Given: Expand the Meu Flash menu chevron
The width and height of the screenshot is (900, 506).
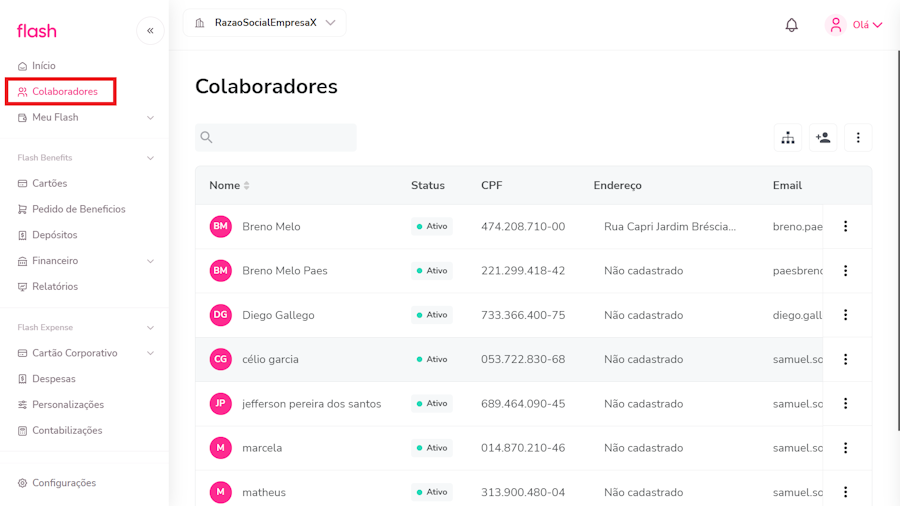Looking at the screenshot, I should point(150,118).
